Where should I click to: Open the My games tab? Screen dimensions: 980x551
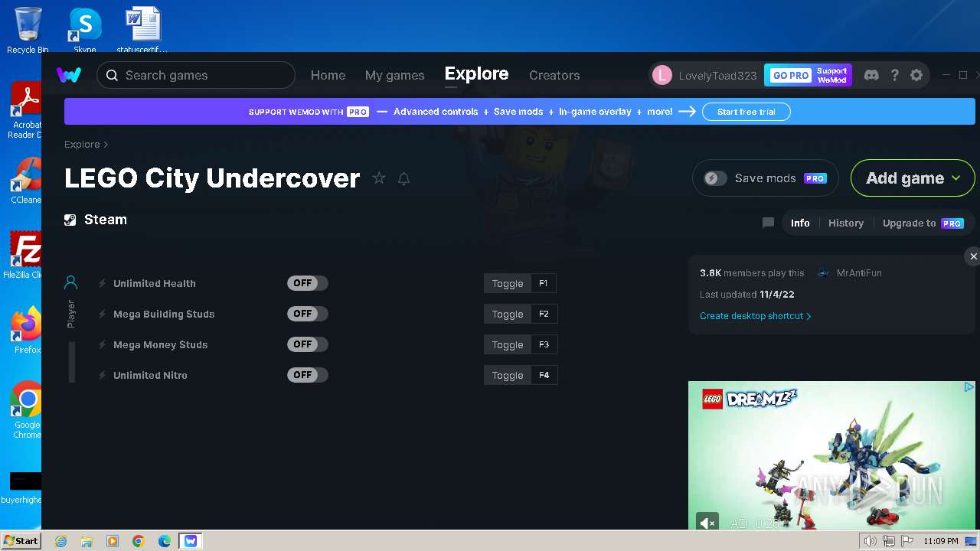394,75
